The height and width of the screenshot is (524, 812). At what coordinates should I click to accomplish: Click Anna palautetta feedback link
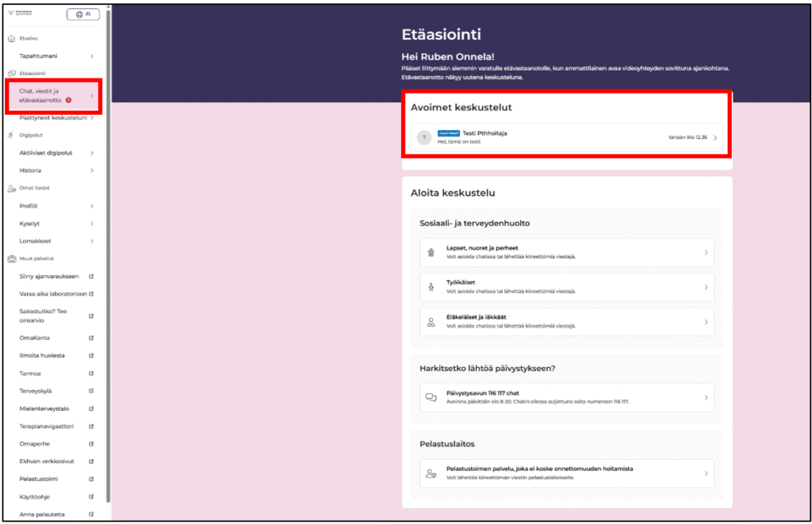tap(42, 514)
